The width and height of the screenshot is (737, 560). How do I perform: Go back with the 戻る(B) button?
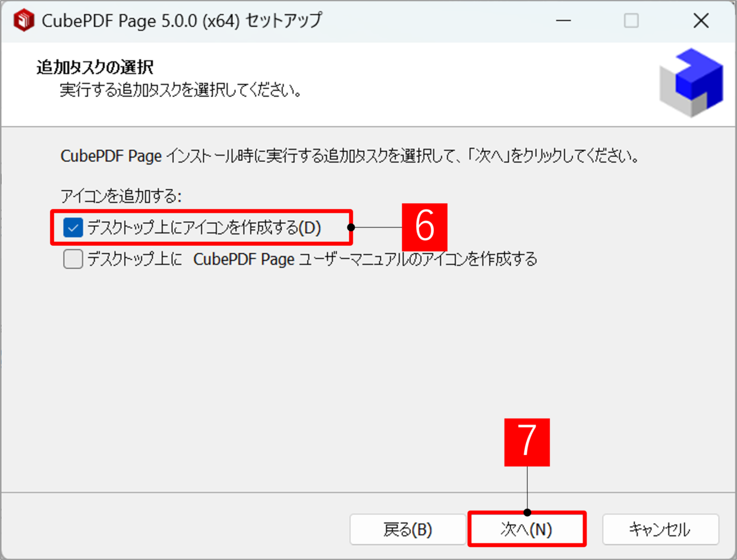click(x=408, y=529)
